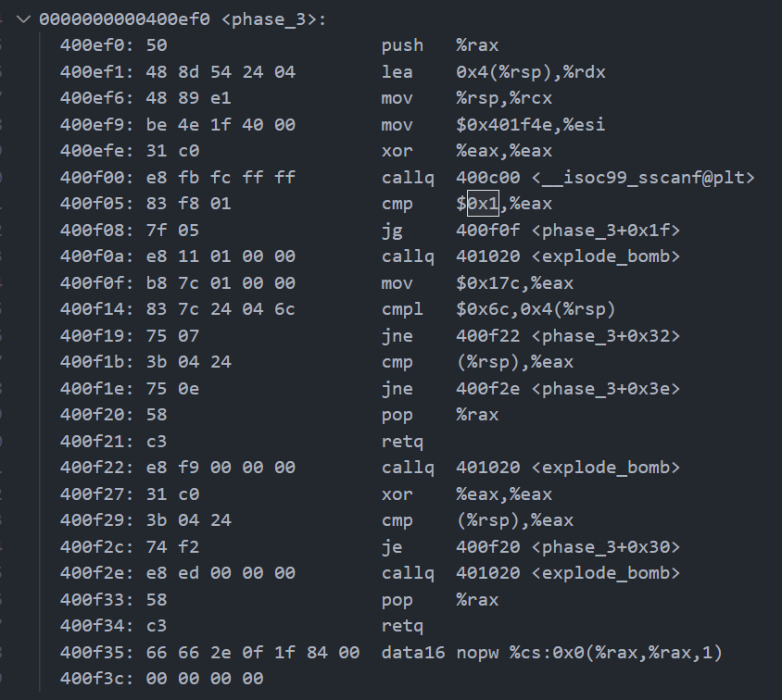
Task: Click the jg 400f0f jump target
Action: click(568, 231)
